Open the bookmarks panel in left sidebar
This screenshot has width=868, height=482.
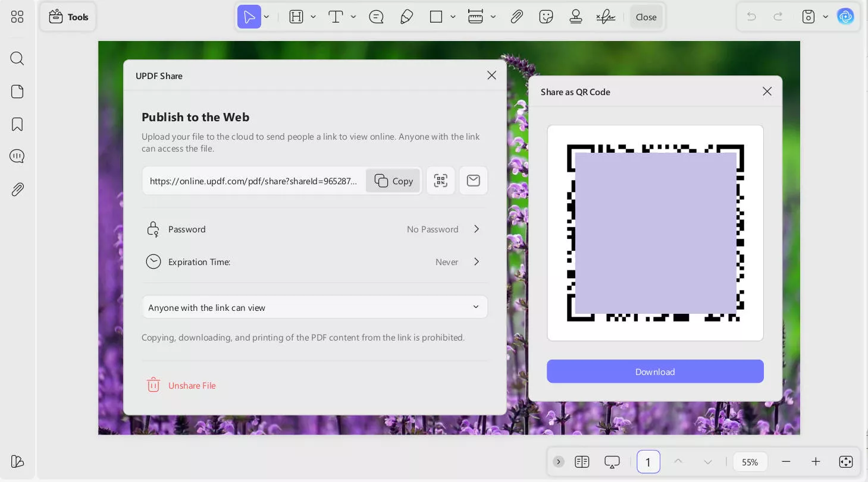(17, 124)
